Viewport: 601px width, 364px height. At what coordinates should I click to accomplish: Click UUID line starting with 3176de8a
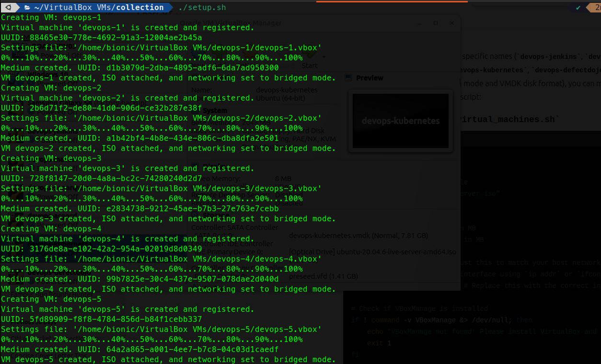tap(102, 249)
